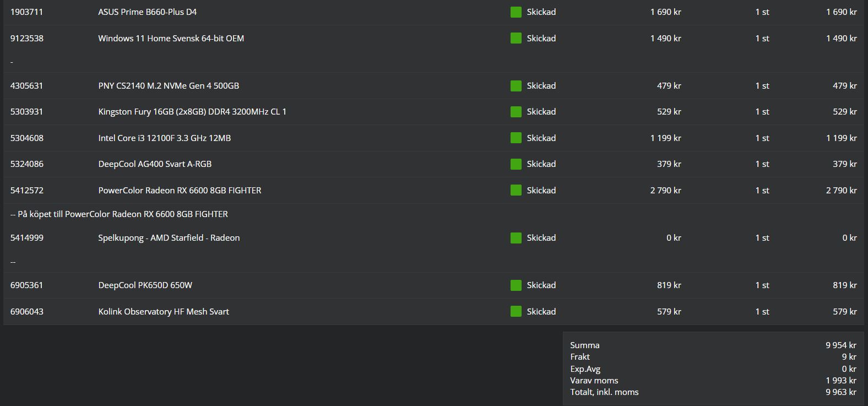Click the green status icon for Kolink Observatory
Screen dimensions: 868x406
tap(516, 311)
